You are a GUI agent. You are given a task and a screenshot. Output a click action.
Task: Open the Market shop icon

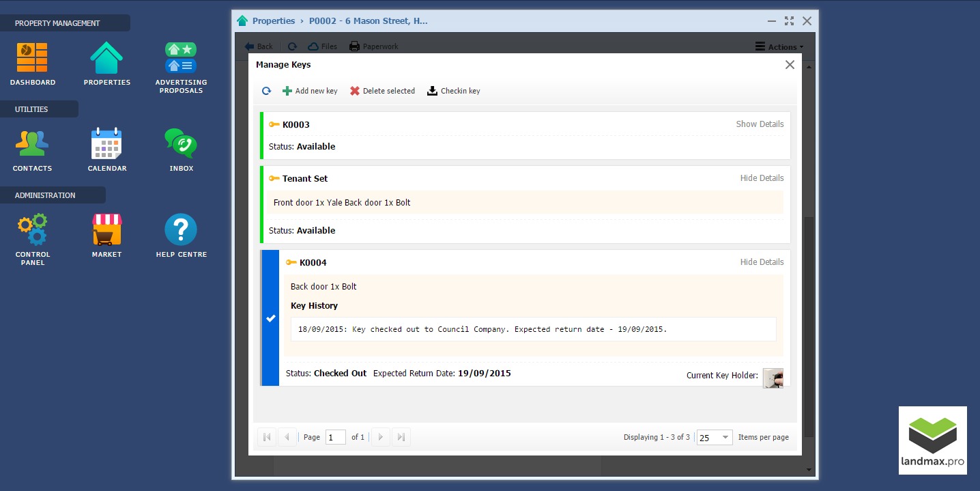tap(106, 230)
